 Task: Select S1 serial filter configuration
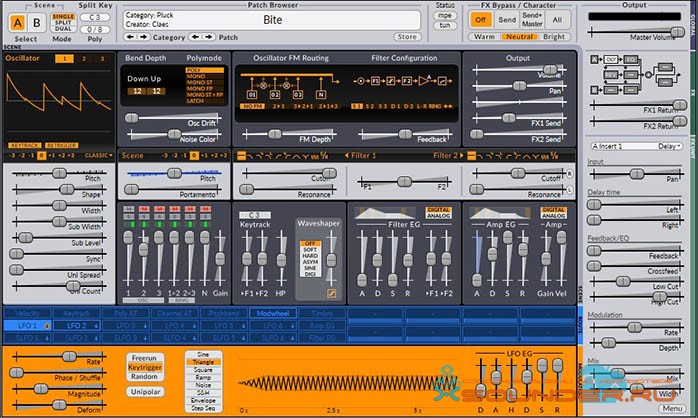click(x=357, y=106)
